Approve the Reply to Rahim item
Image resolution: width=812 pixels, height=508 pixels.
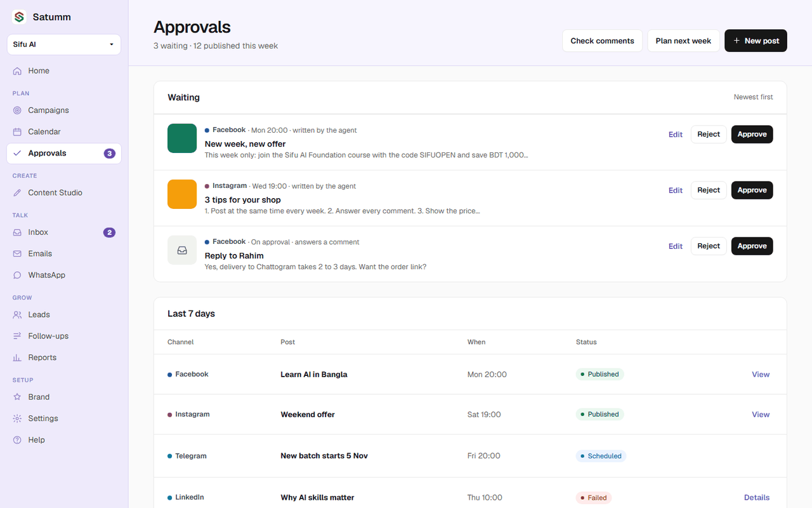(x=752, y=246)
